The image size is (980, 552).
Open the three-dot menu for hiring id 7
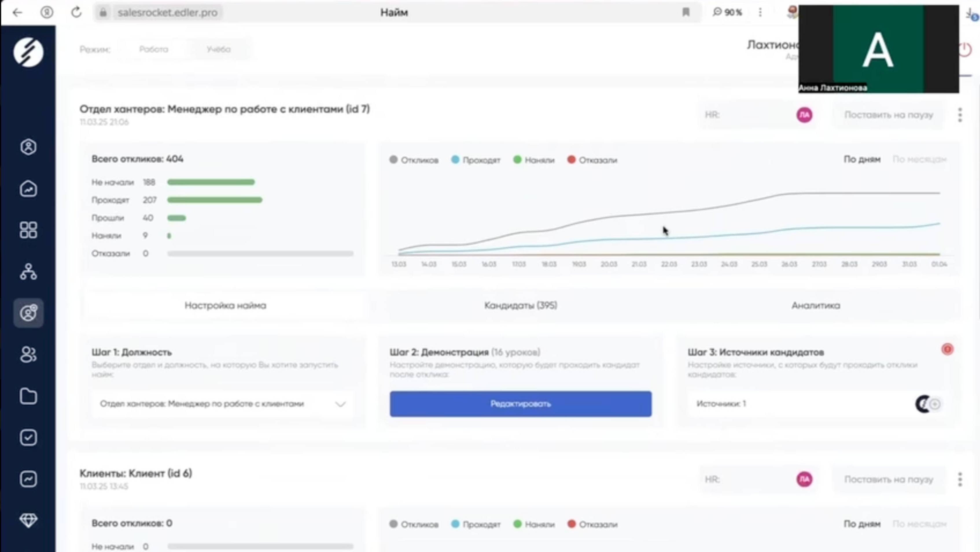tap(960, 115)
